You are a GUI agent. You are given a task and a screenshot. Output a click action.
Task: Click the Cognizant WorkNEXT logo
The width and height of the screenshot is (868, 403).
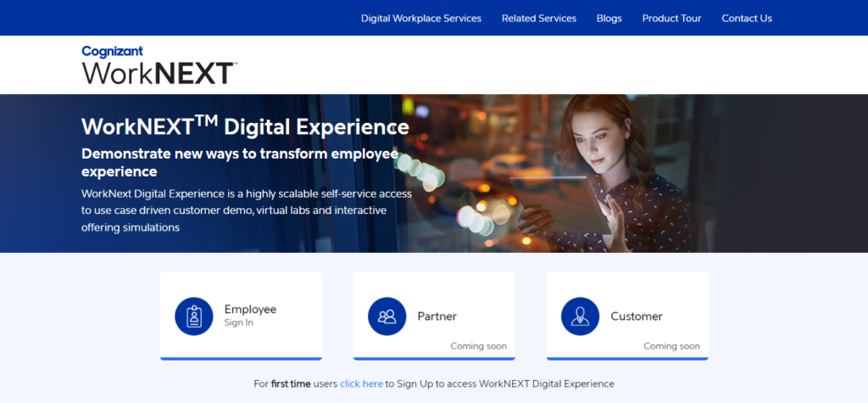pos(159,65)
